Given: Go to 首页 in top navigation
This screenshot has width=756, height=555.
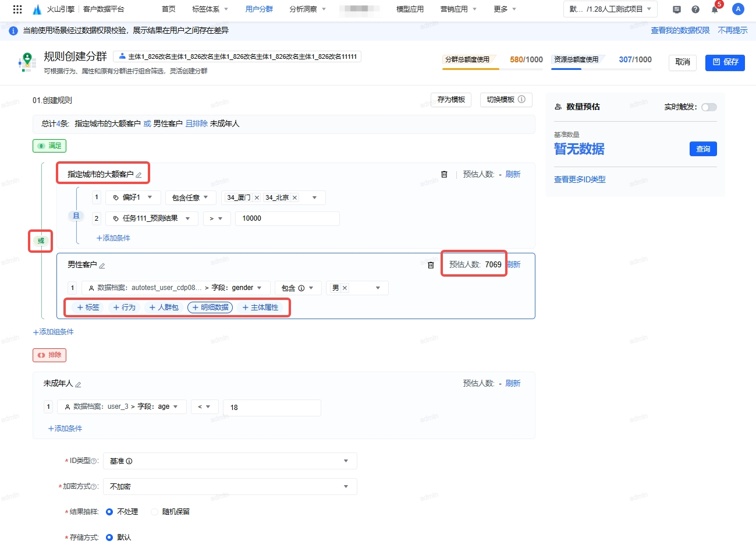Looking at the screenshot, I should click(x=169, y=9).
